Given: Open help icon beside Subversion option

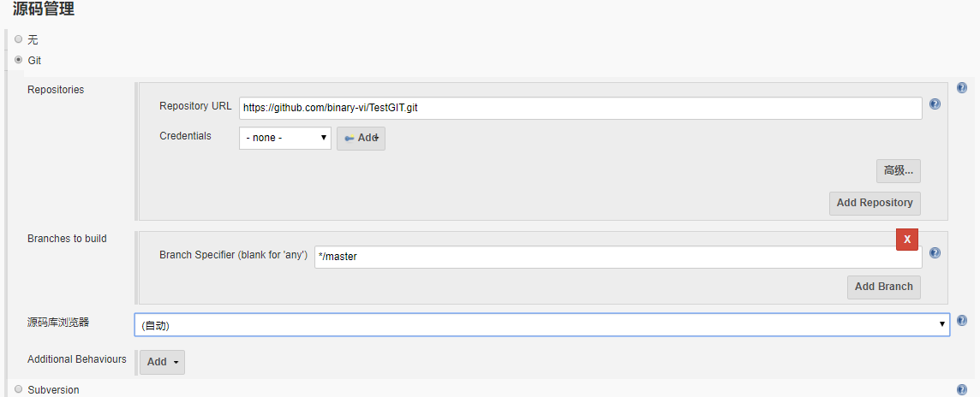Looking at the screenshot, I should coord(961,389).
